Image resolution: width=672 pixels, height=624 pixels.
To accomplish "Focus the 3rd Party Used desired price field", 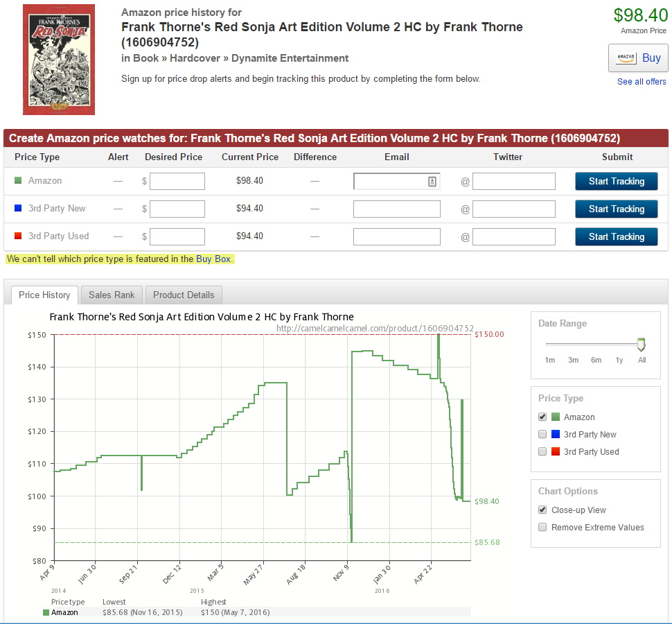I will tap(177, 236).
